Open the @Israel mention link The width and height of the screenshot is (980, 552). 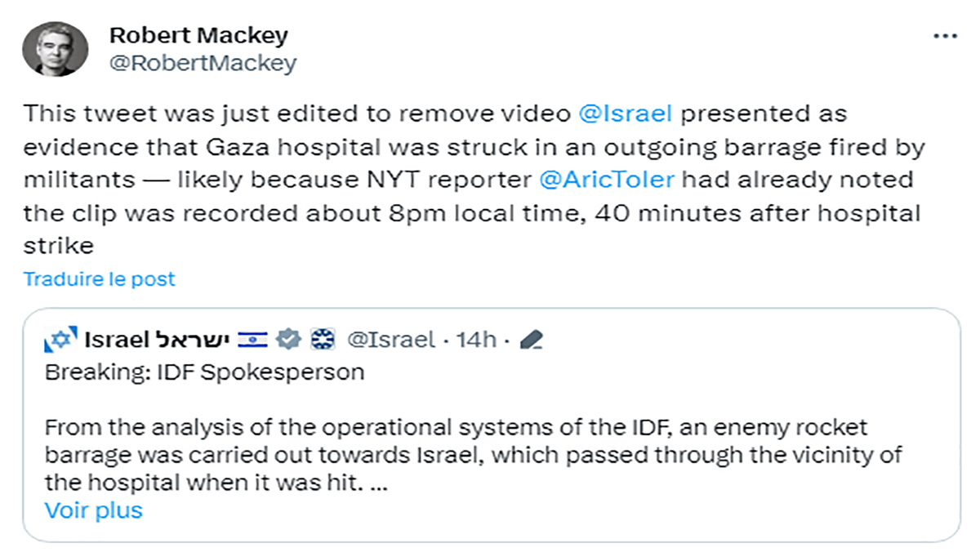pos(625,113)
